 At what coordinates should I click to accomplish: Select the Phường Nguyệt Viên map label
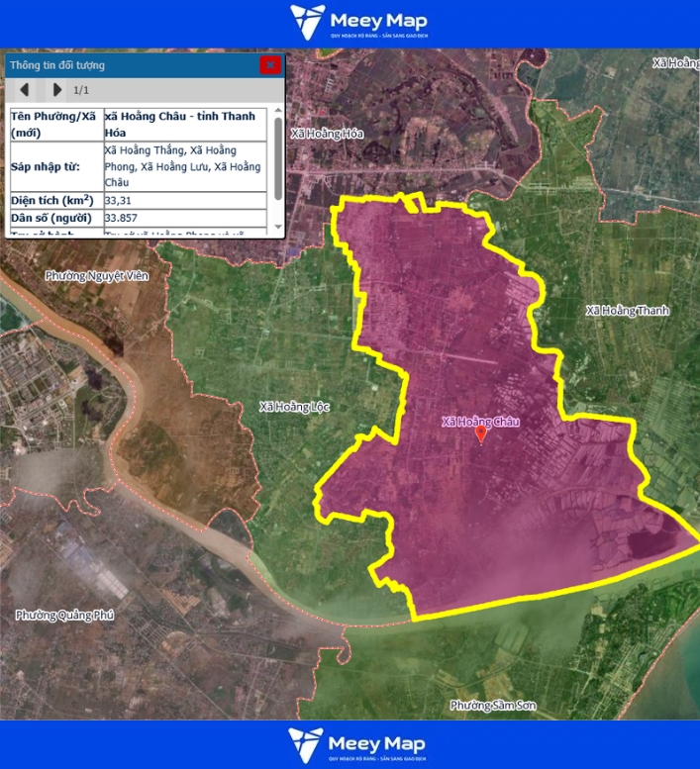click(96, 276)
